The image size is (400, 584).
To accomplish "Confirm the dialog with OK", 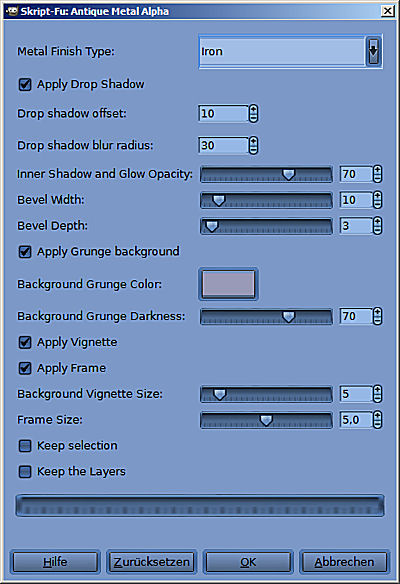I will [248, 562].
